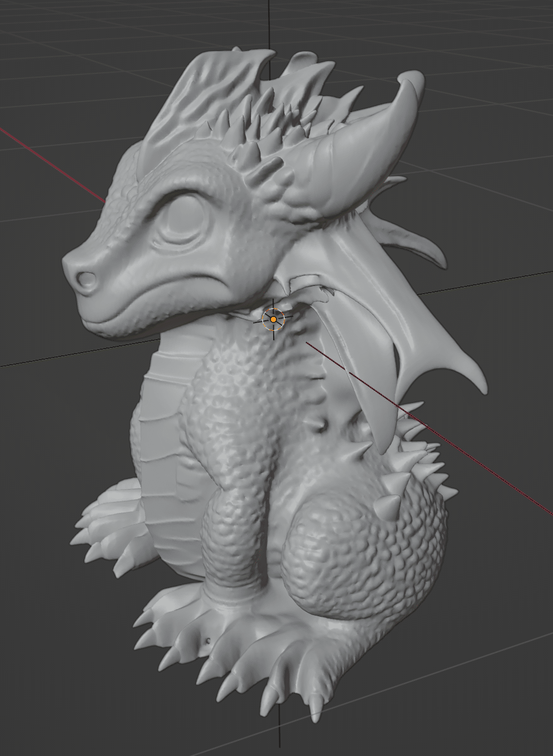Click the 3D cursor on the dragon's chest
553x756 pixels.
pos(273,320)
